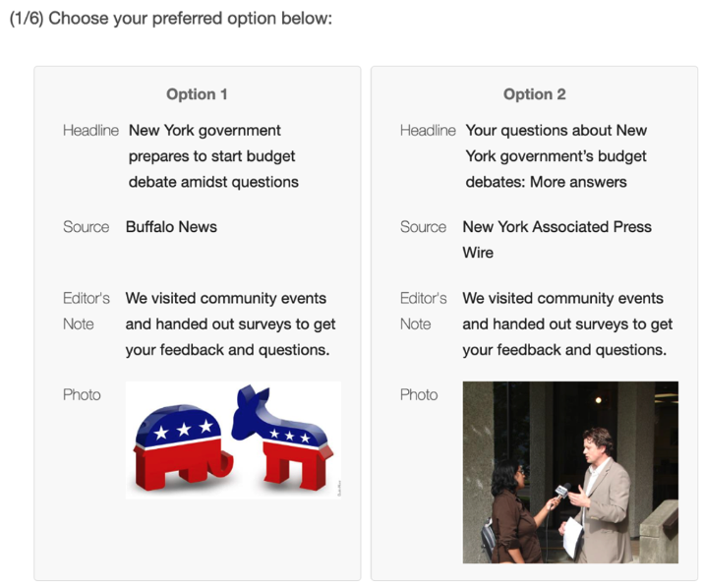Image resolution: width=704 pixels, height=588 pixels.
Task: Click the headline about budget debate amidst questions
Action: tap(213, 156)
